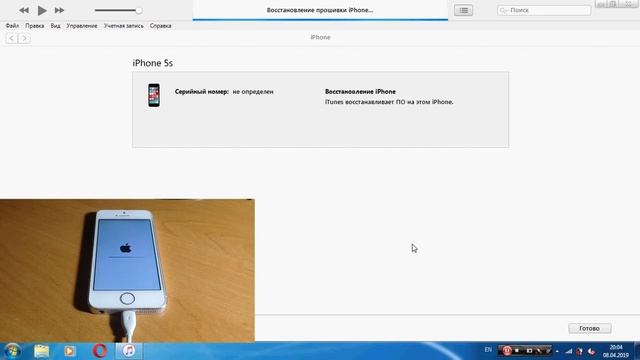Image resolution: width=640 pixels, height=360 pixels.
Task: Click the red-and-white tray icon beside the signal icon
Action: click(x=580, y=351)
